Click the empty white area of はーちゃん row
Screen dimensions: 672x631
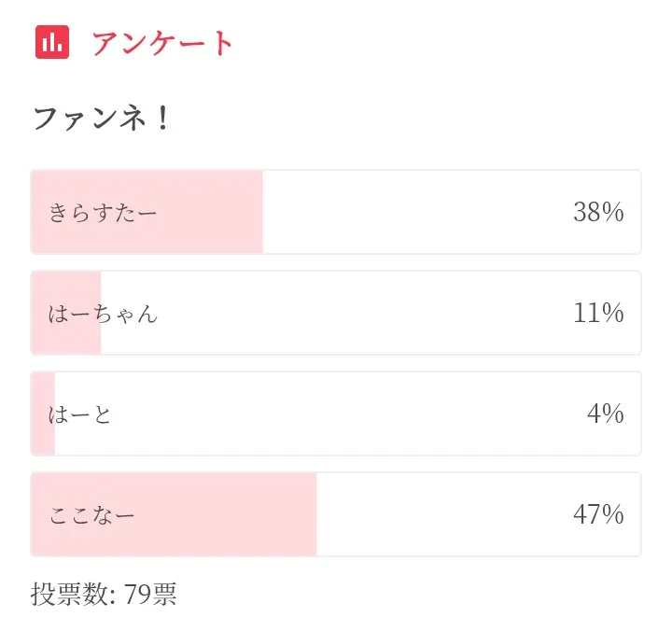pyautogui.click(x=364, y=314)
